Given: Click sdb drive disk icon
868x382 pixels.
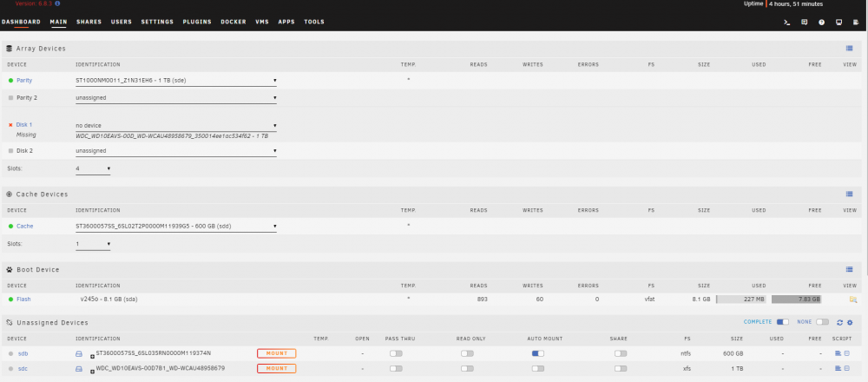Looking at the screenshot, I should (79, 353).
